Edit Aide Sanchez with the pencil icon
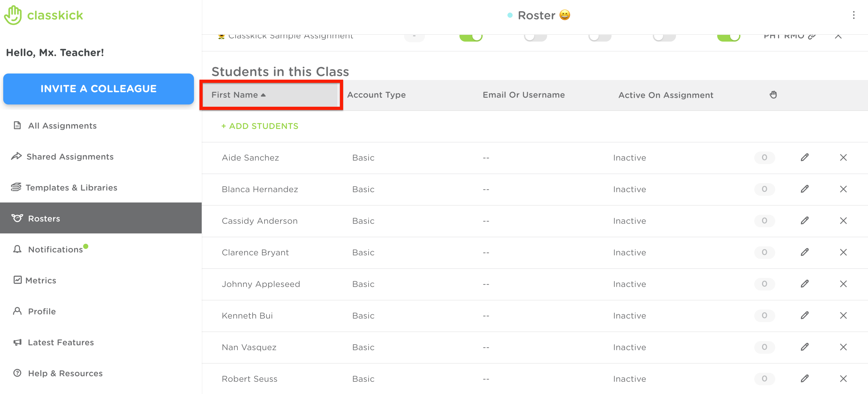The image size is (868, 394). (x=805, y=158)
